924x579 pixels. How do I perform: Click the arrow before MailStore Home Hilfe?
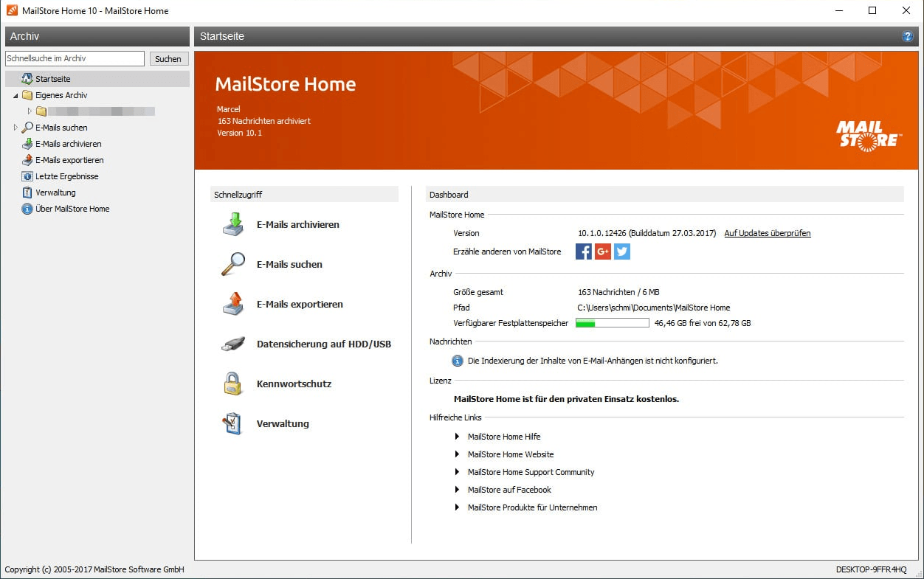458,437
